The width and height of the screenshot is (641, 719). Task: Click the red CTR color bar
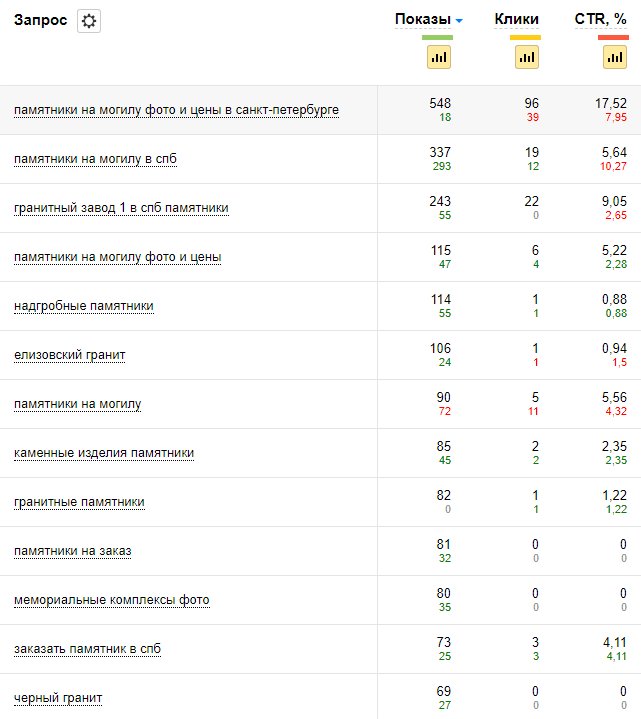click(x=614, y=38)
